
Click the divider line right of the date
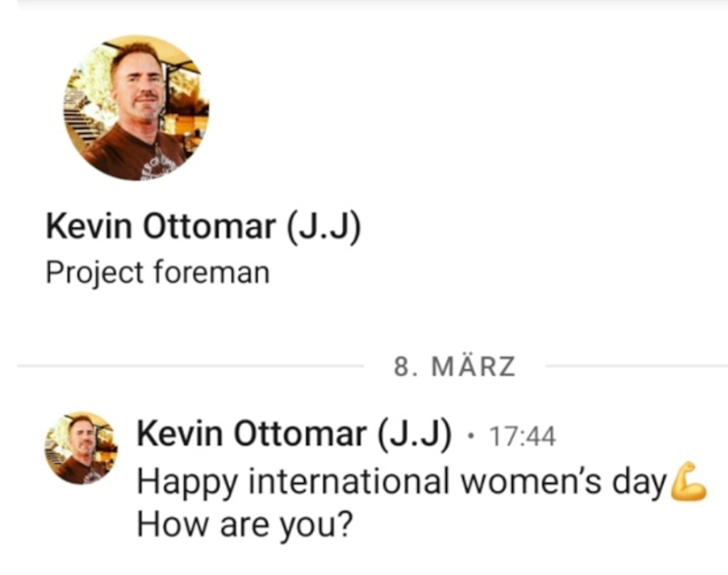click(636, 366)
